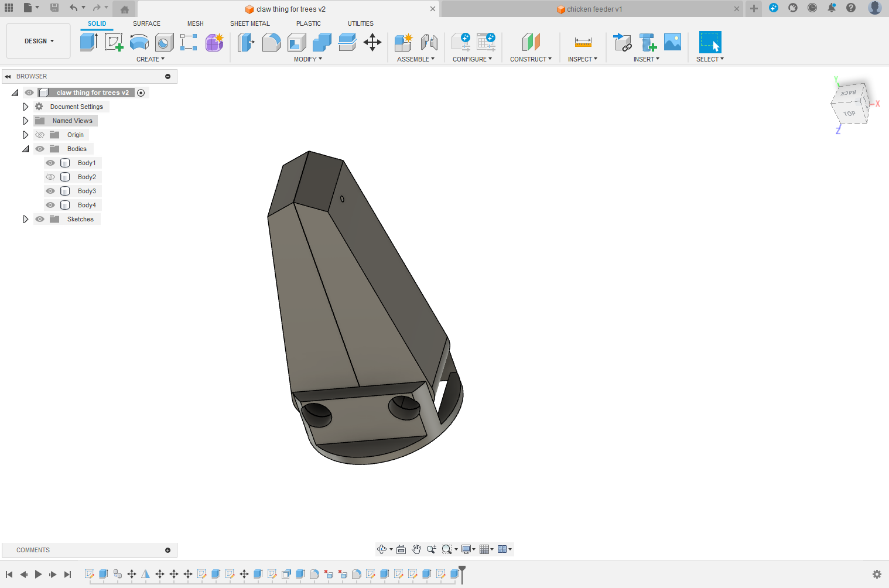Click the Joint tool icon
The width and height of the screenshot is (889, 588).
pyautogui.click(x=429, y=42)
